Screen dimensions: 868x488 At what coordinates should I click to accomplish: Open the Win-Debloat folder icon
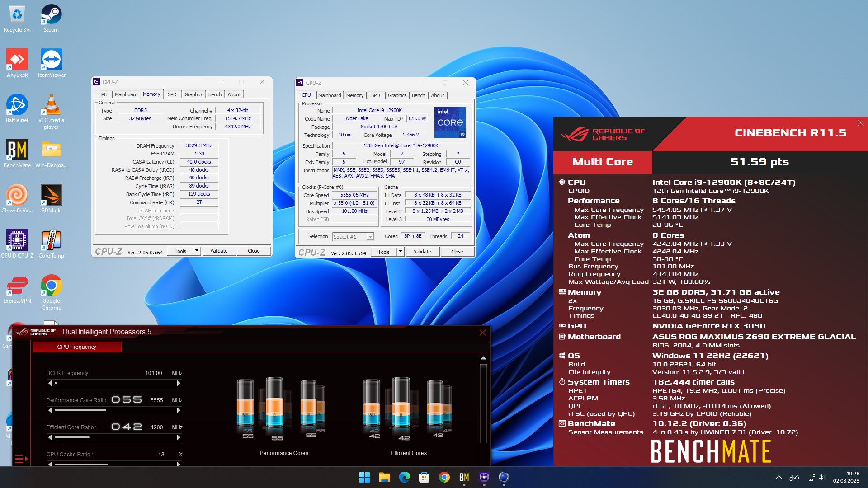tap(51, 154)
